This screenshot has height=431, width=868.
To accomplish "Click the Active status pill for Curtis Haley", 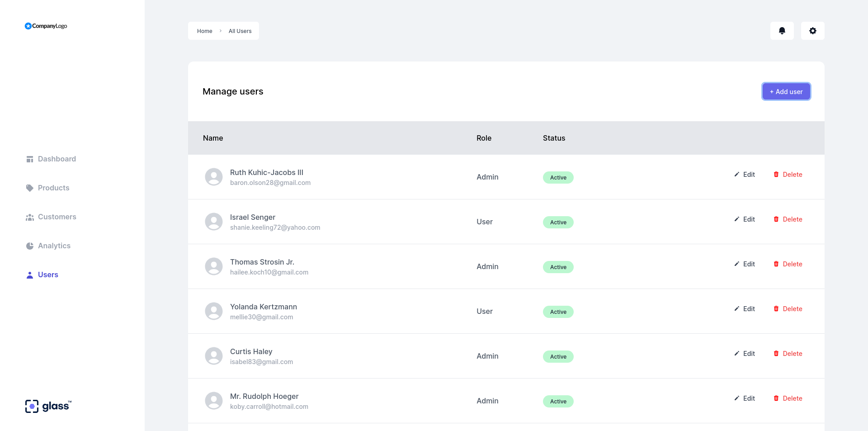I will coord(558,356).
